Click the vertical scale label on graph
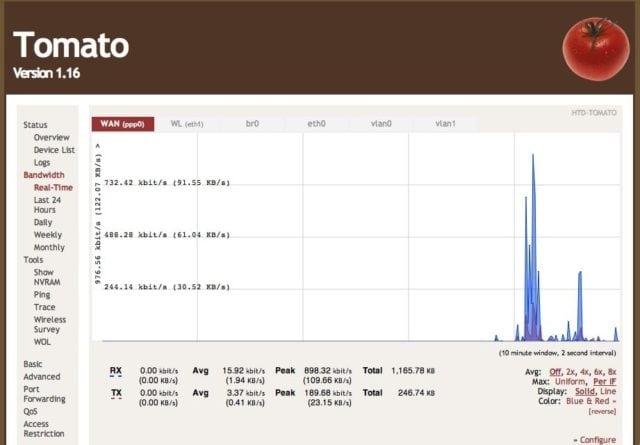Image resolution: width=640 pixels, height=445 pixels. tap(98, 214)
